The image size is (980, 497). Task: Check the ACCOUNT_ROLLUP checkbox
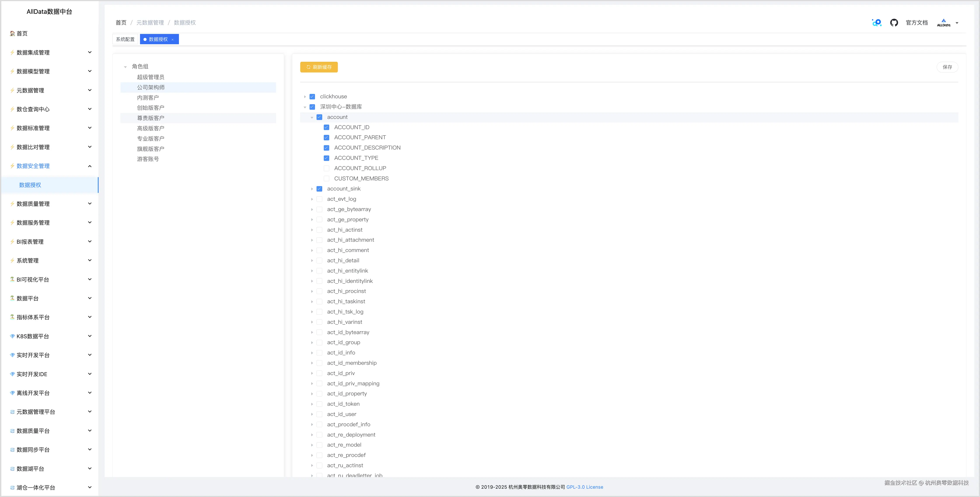(x=326, y=168)
